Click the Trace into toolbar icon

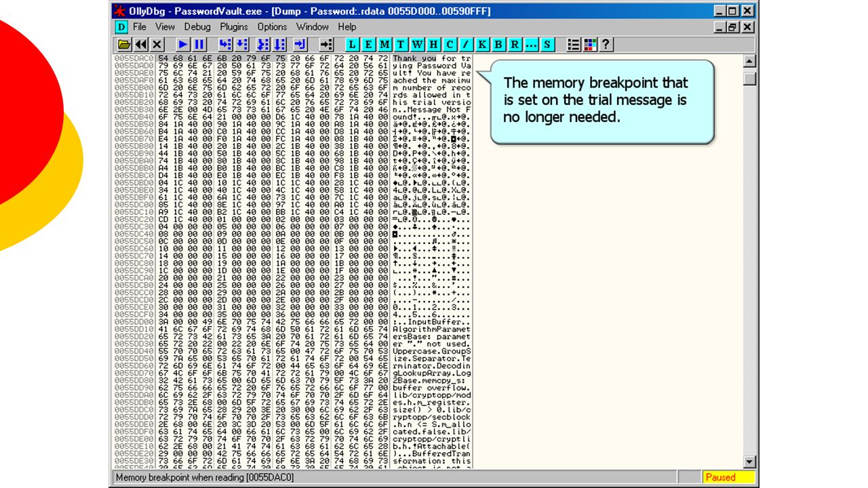coord(264,45)
